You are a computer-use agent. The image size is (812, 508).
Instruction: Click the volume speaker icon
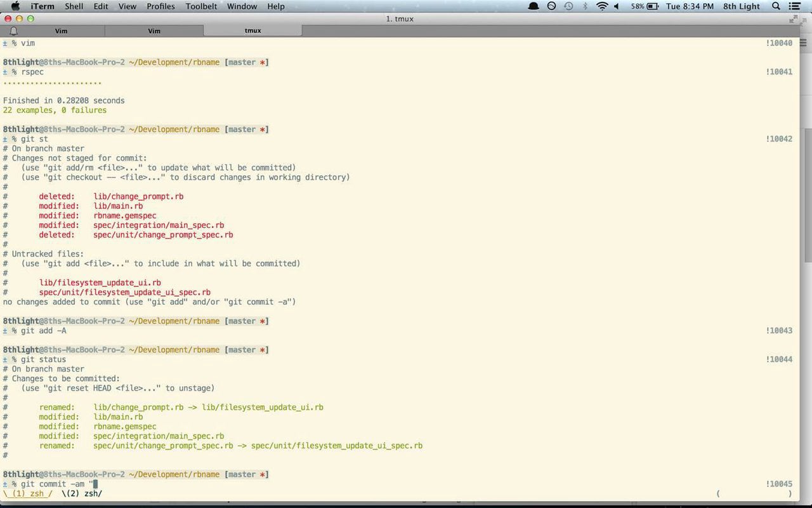point(617,6)
